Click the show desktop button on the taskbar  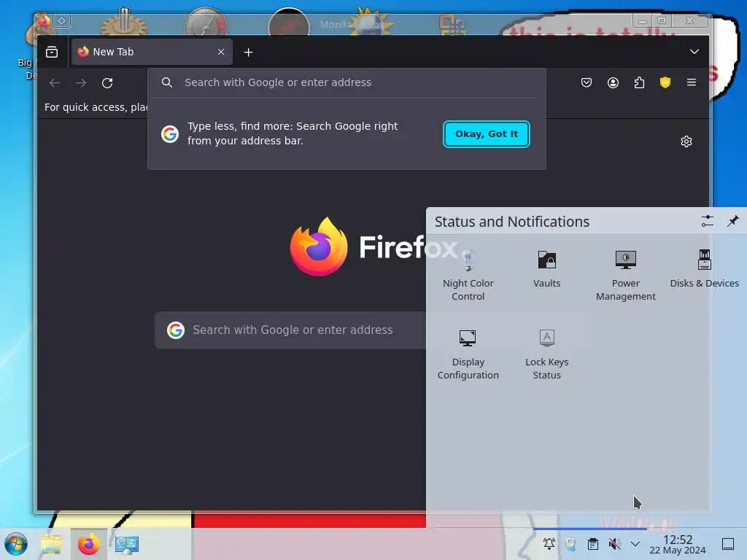[x=727, y=544]
